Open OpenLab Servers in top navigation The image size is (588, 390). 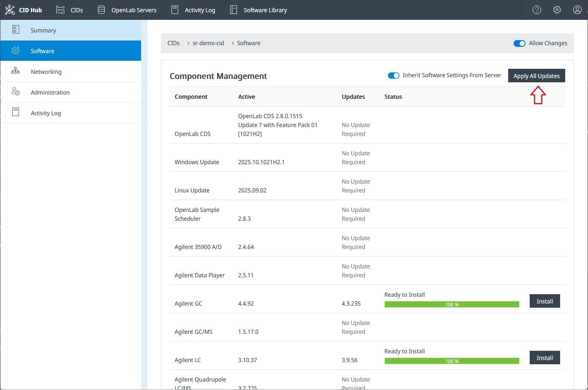[134, 10]
